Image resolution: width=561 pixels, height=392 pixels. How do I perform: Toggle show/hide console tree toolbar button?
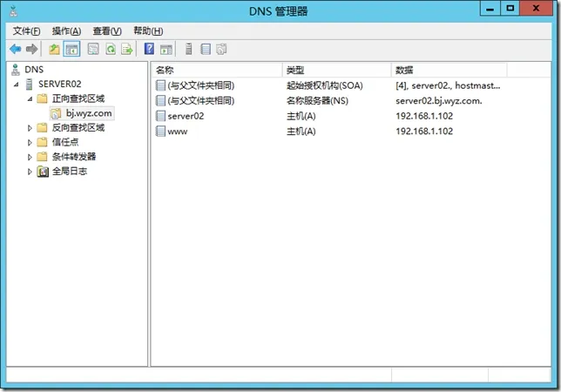tap(71, 49)
